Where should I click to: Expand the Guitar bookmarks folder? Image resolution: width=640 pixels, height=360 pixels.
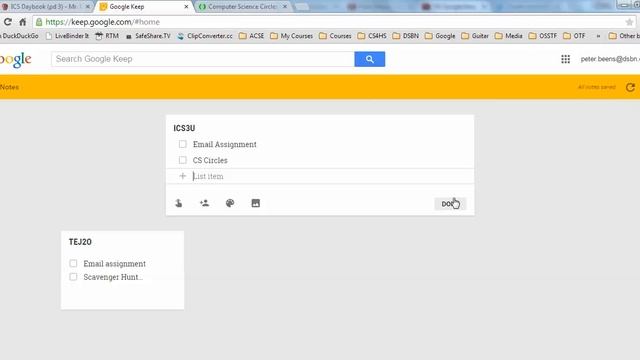point(475,36)
